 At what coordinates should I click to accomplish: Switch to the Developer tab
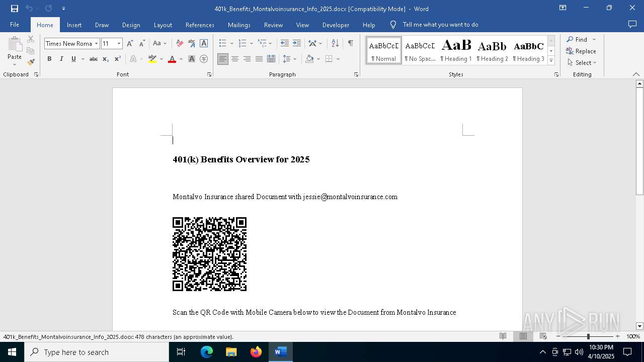pos(336,25)
